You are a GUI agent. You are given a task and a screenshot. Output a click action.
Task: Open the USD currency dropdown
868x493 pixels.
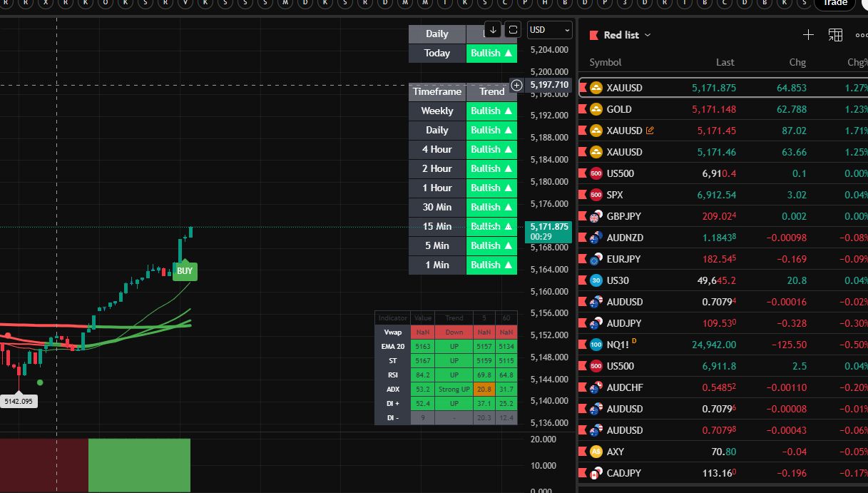[x=549, y=29]
